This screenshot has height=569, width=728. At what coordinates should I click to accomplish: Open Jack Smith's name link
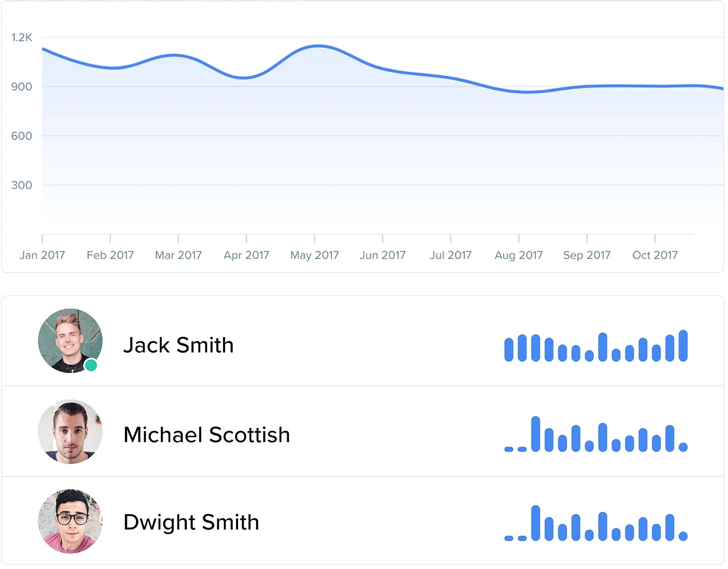click(178, 345)
